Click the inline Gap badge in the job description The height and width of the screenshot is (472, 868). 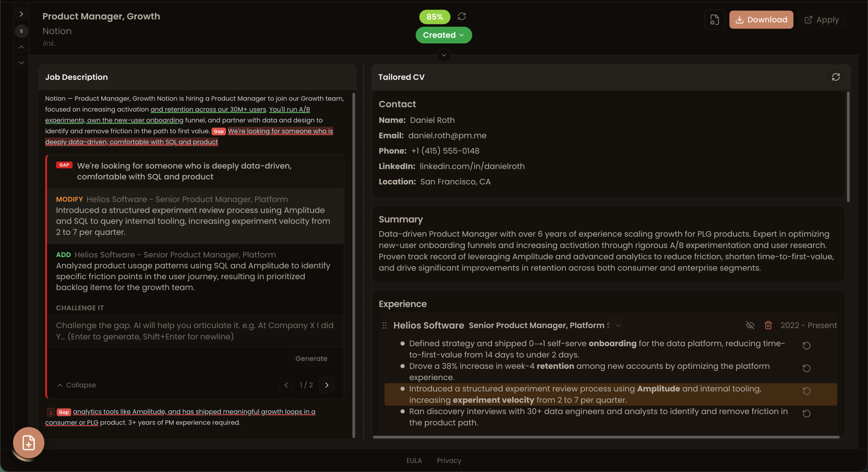(218, 131)
